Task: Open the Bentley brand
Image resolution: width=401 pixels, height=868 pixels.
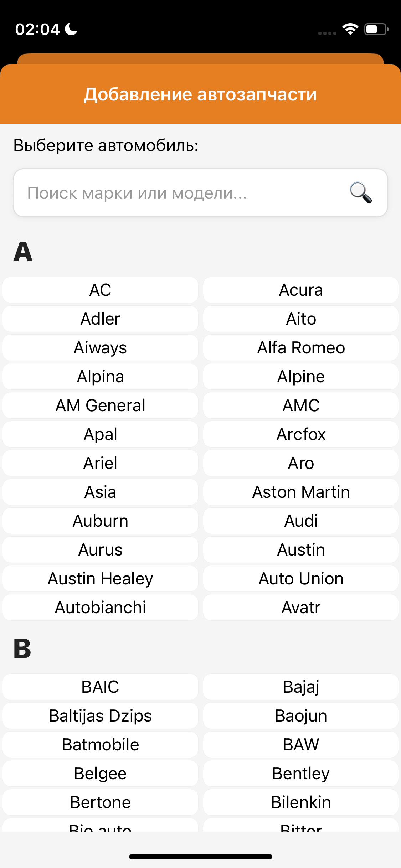Action: [301, 774]
